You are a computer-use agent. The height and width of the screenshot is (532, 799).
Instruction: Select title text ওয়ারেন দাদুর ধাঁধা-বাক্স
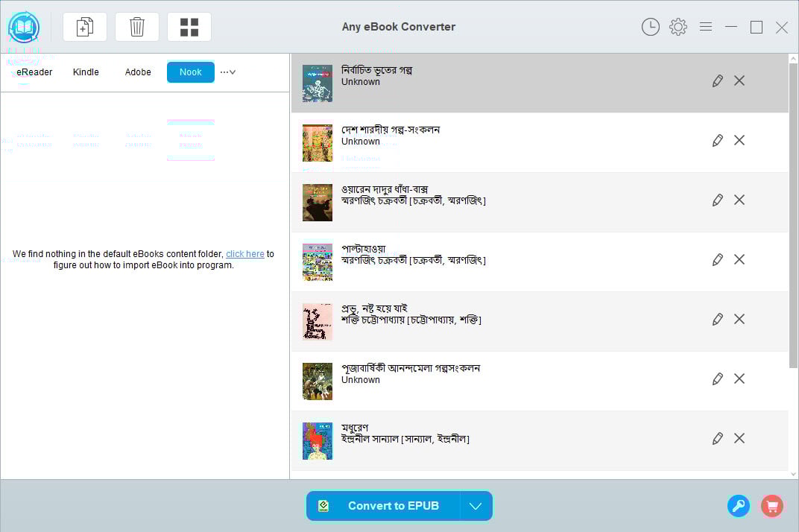coord(385,189)
